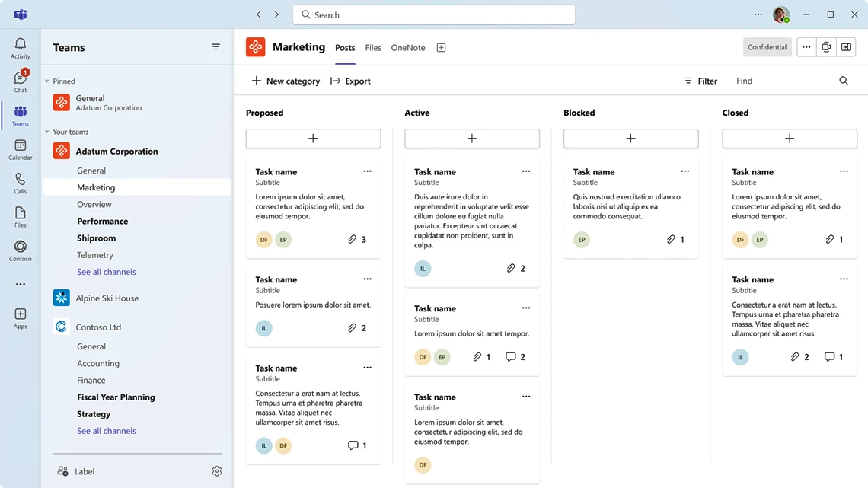Click the Export button
The image size is (868, 488).
[x=350, y=81]
